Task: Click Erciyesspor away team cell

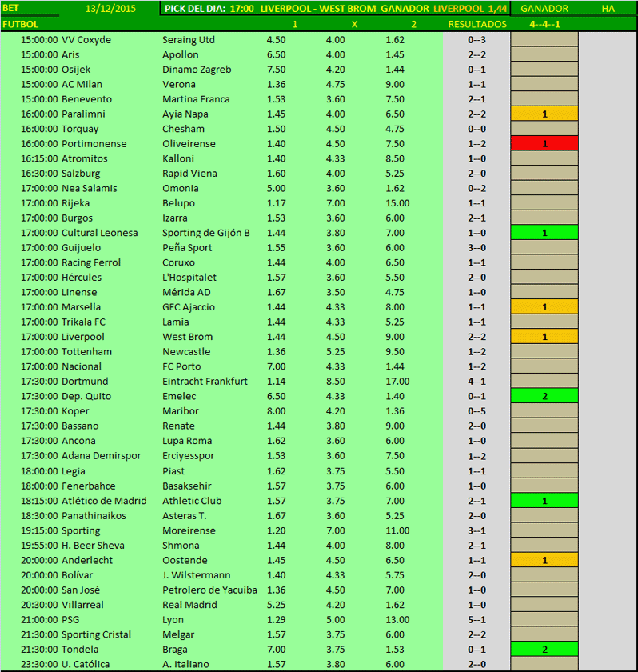Action: tap(188, 456)
